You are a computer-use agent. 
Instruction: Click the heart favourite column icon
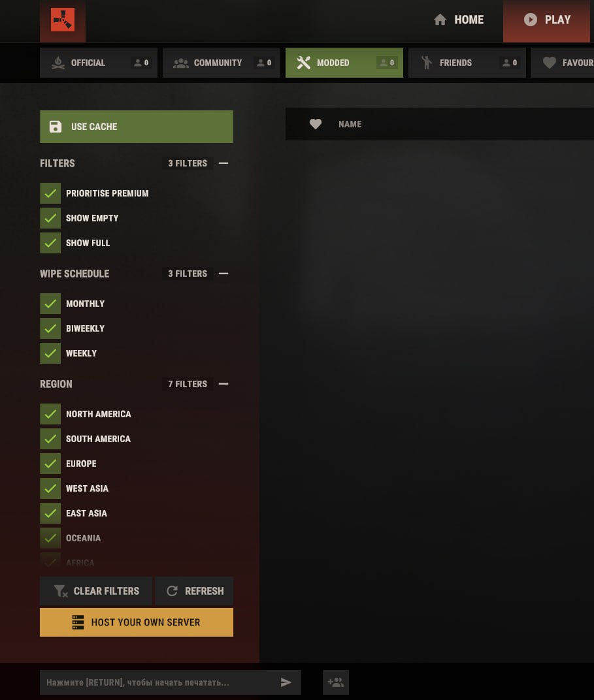(316, 124)
